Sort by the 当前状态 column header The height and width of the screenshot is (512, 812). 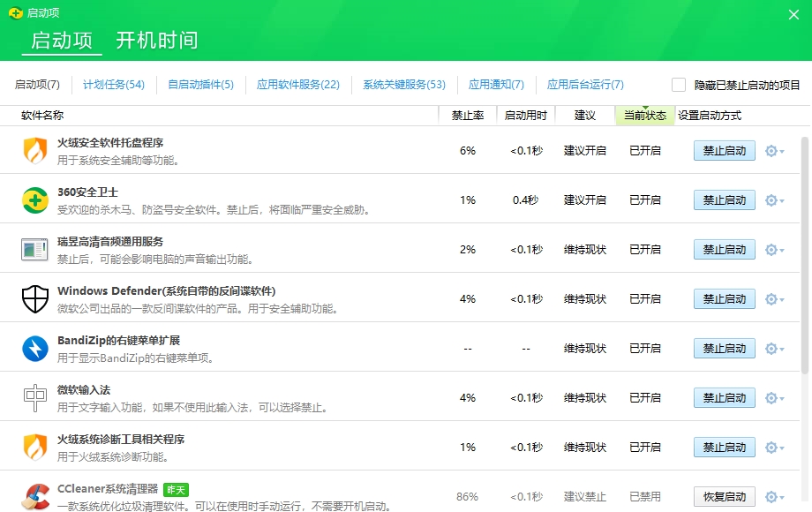click(x=644, y=116)
